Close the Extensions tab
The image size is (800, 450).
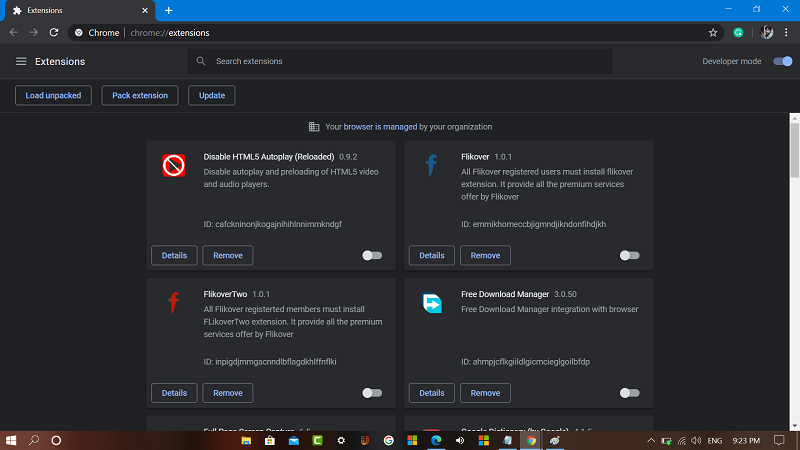145,10
